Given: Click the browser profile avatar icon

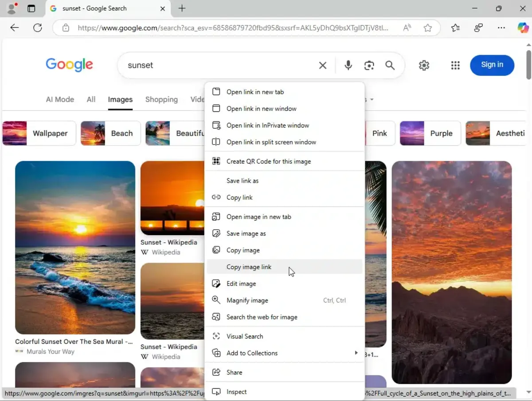Looking at the screenshot, I should click(12, 8).
